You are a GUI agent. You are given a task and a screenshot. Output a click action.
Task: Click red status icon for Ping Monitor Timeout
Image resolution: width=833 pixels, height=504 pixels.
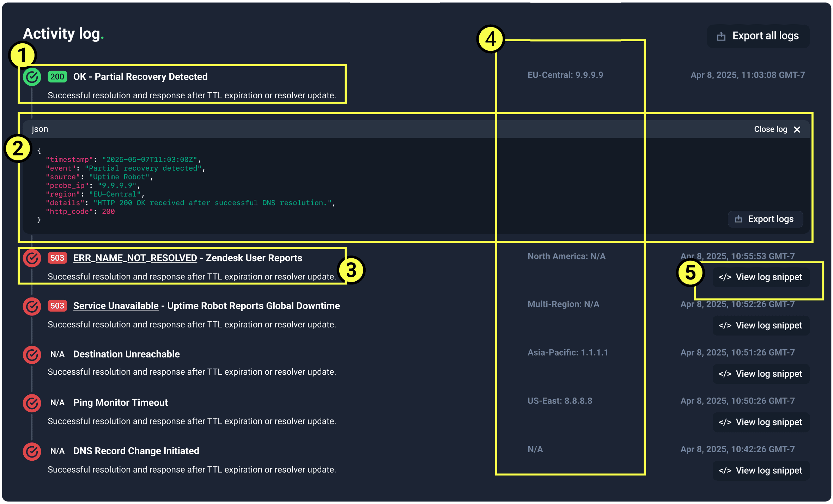coord(32,403)
